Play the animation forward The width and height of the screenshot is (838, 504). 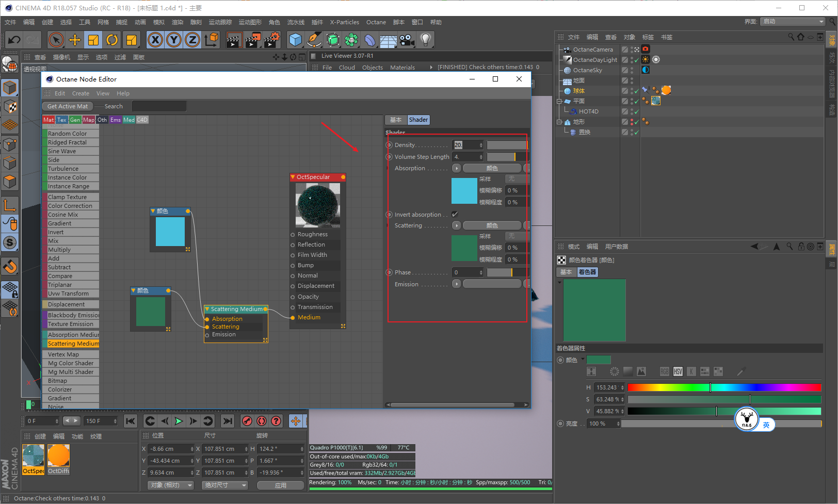(179, 421)
